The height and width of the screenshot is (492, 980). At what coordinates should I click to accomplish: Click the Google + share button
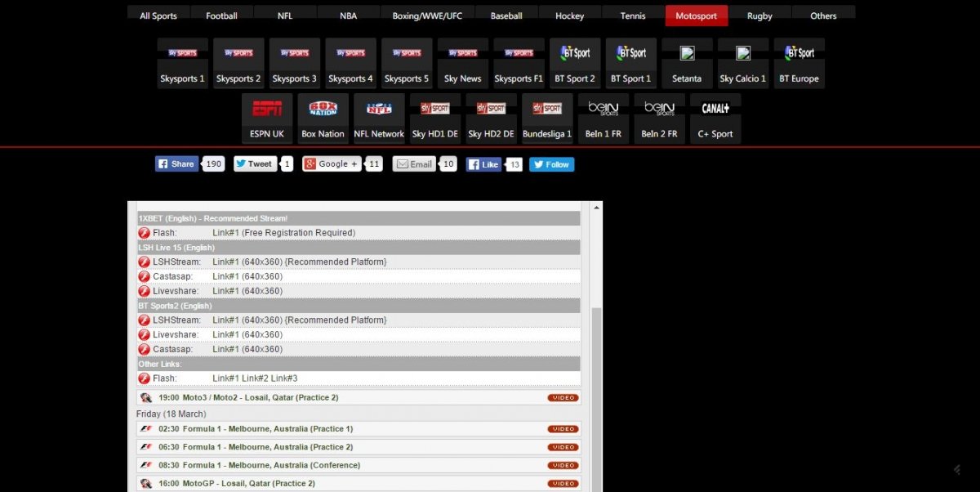point(332,164)
